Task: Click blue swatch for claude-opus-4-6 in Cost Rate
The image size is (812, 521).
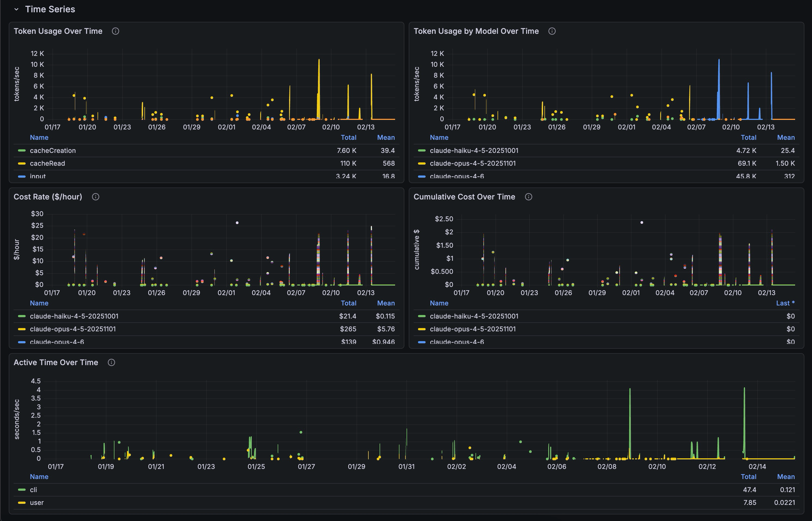Action: pos(22,342)
